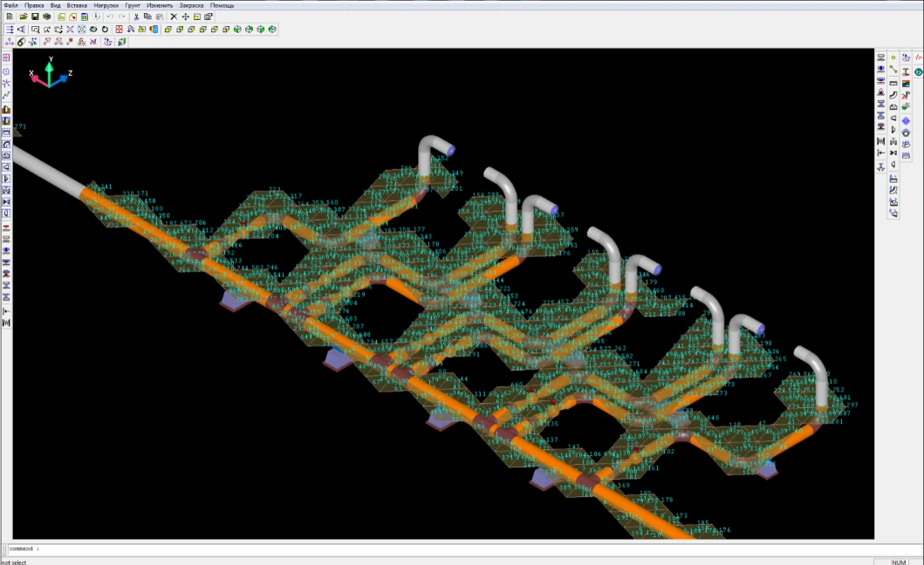
Task: Click the Open file folder icon
Action: (x=23, y=17)
